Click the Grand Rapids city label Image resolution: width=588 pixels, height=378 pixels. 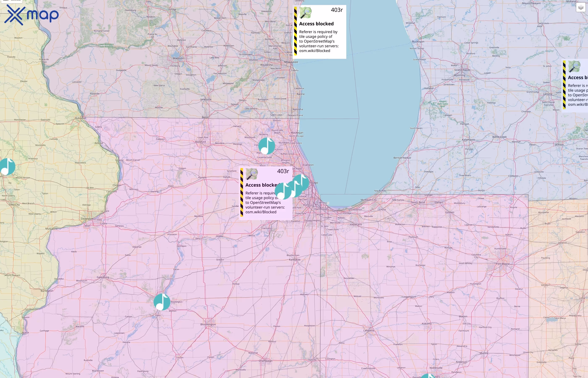(x=462, y=70)
